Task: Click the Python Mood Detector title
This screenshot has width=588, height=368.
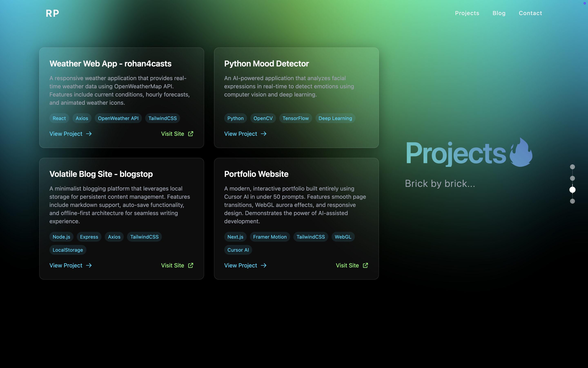Action: coord(266,64)
